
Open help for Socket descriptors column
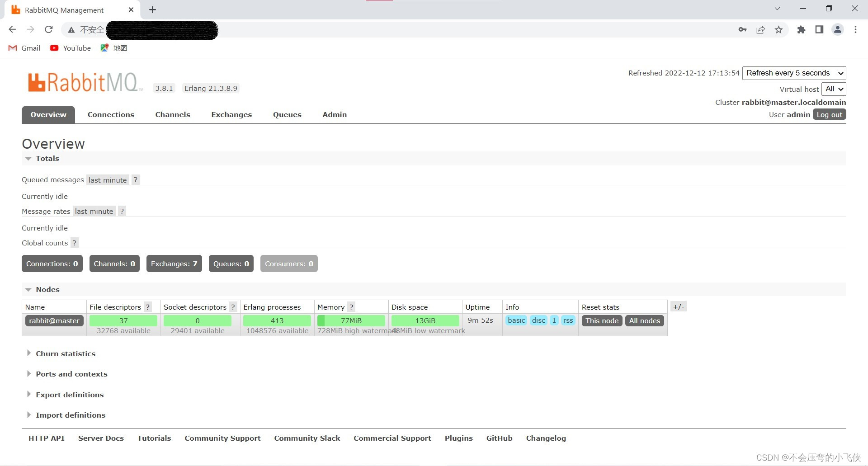[233, 307]
